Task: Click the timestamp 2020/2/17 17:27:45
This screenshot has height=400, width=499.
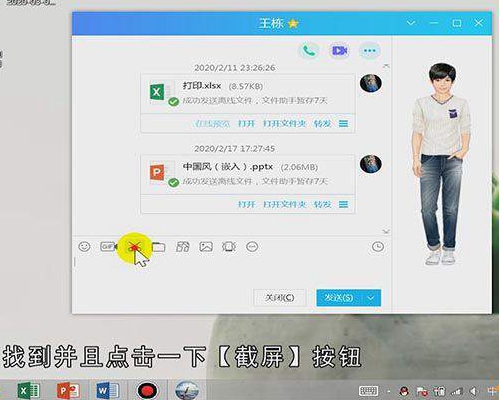Action: (x=235, y=149)
